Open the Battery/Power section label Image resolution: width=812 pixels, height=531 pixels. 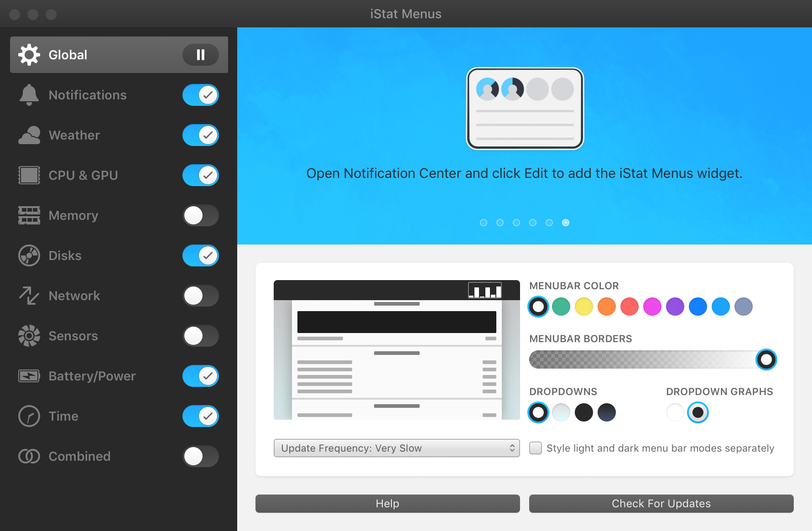pos(92,376)
